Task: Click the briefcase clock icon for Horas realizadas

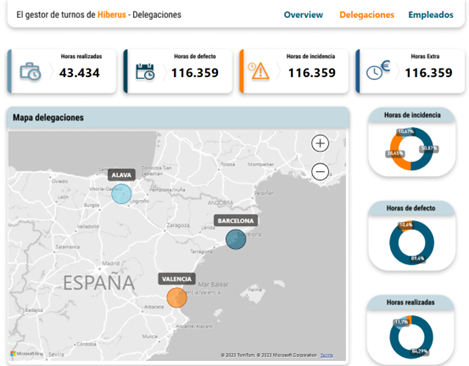Action: pos(30,71)
